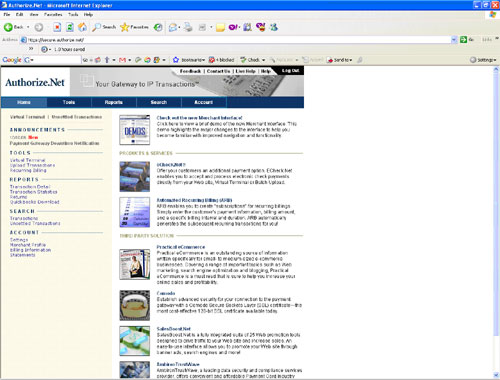Select the Account navigation tab
The image size is (500, 380).
click(x=204, y=102)
